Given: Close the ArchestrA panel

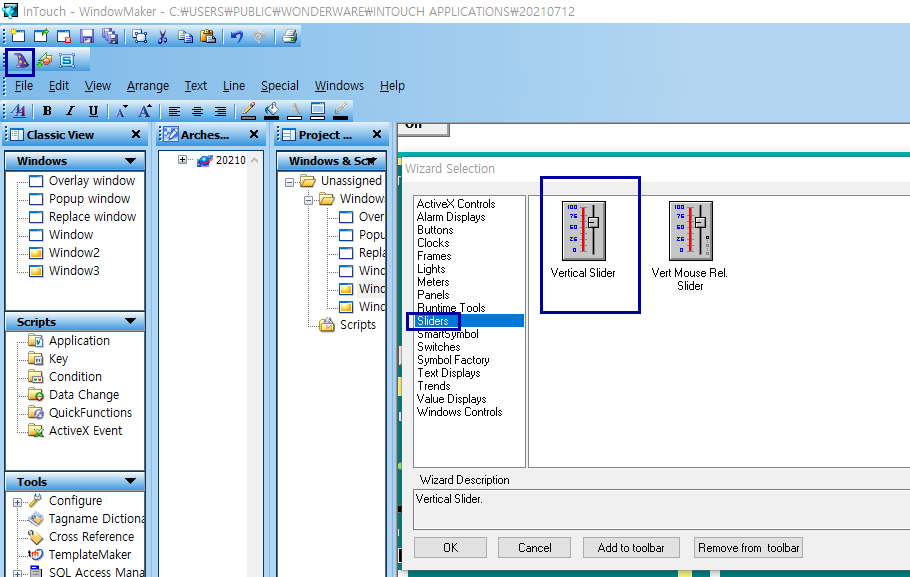Looking at the screenshot, I should tap(254, 134).
